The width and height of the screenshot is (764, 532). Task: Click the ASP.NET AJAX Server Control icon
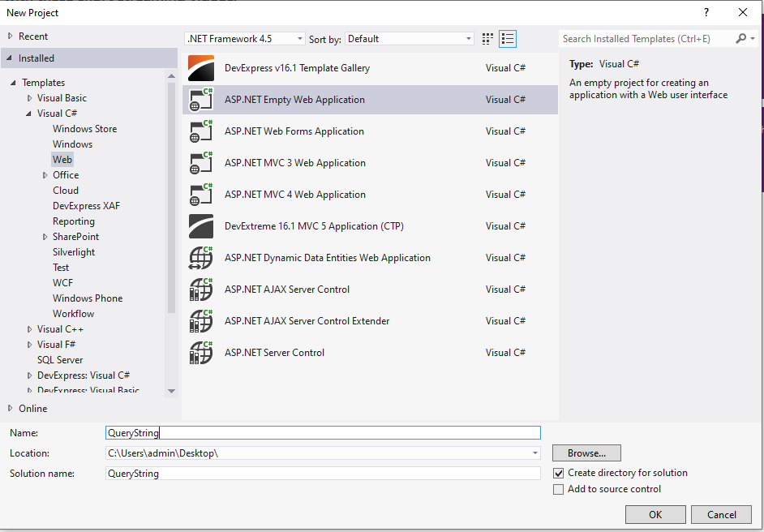tap(201, 290)
